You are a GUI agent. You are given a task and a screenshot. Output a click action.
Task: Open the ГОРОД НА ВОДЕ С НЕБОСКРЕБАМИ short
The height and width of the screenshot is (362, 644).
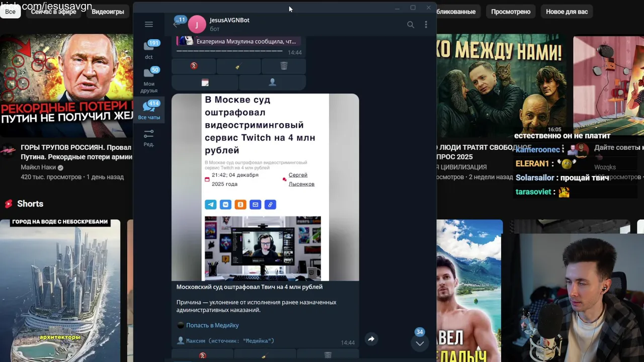[x=60, y=291]
